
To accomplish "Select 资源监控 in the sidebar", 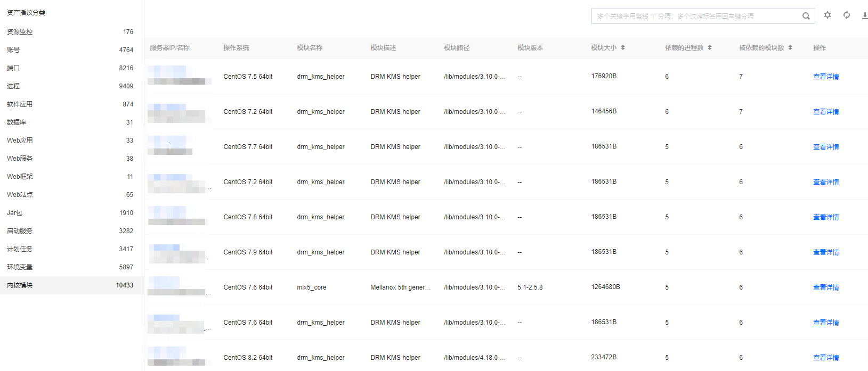I will point(20,32).
